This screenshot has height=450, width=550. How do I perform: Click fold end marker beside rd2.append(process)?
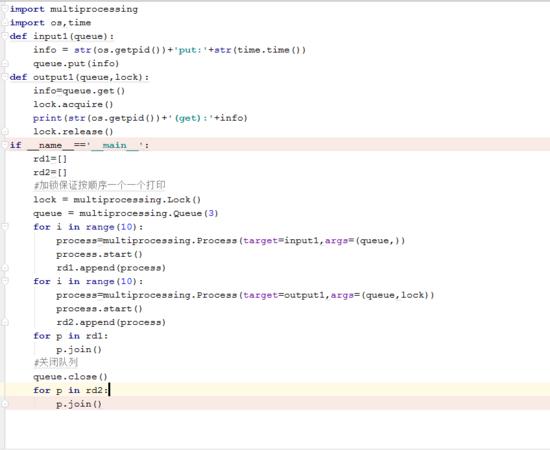pyautogui.click(x=4, y=322)
